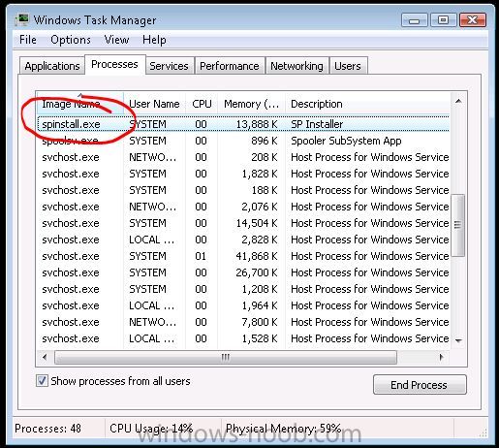
Task: Select svchost.exe using 14,504 K memory
Action: (243, 223)
